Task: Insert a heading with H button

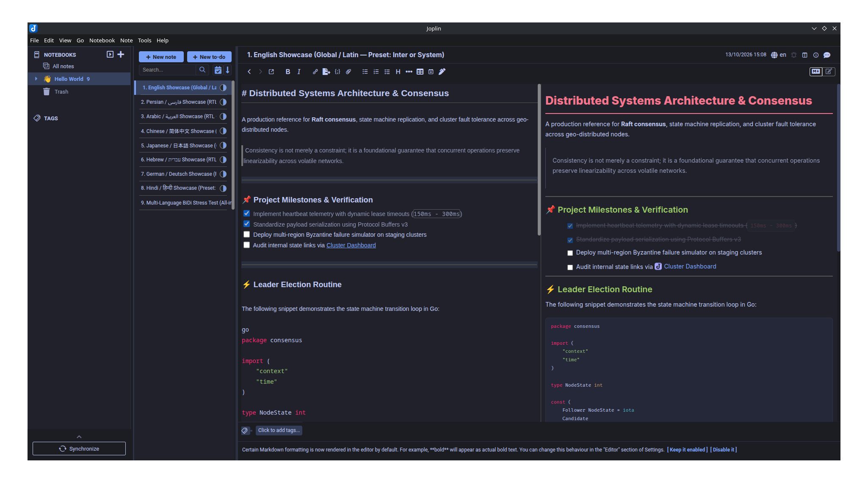Action: (398, 72)
